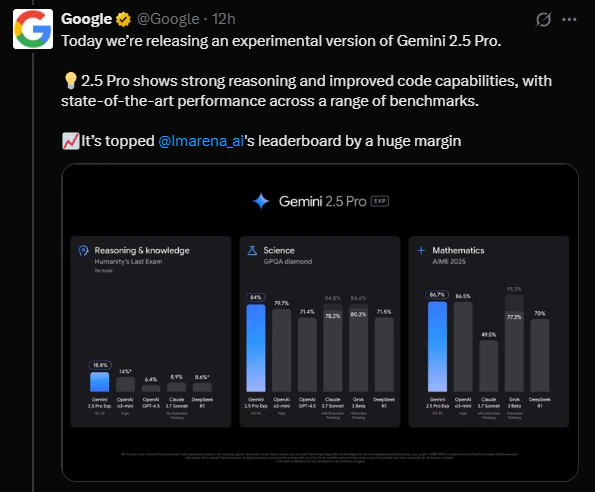Click the blue Gemini bar in Science chart

256,348
